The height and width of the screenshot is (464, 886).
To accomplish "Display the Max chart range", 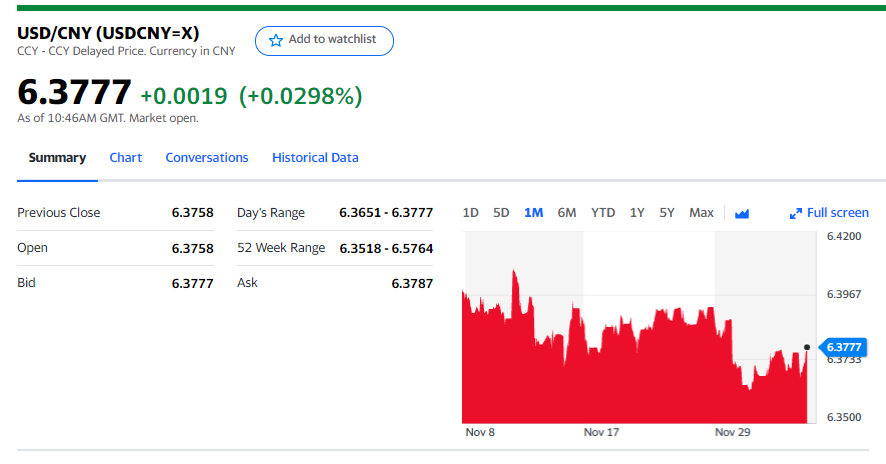I will click(x=702, y=213).
